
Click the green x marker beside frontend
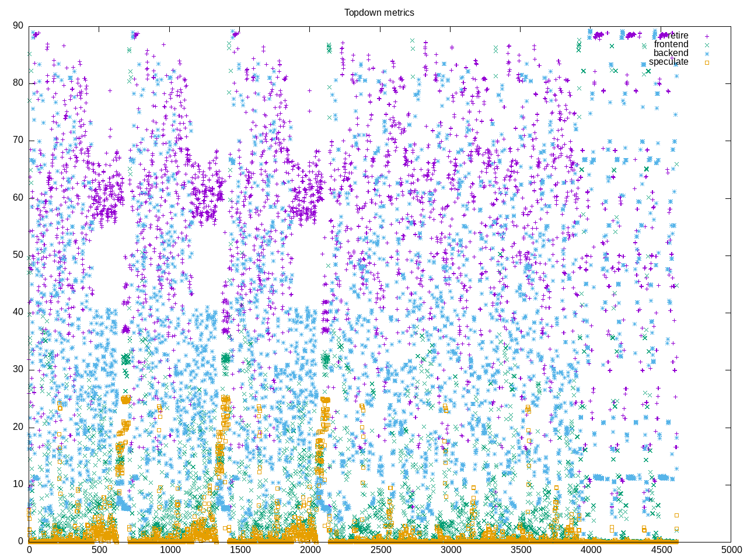(x=707, y=44)
